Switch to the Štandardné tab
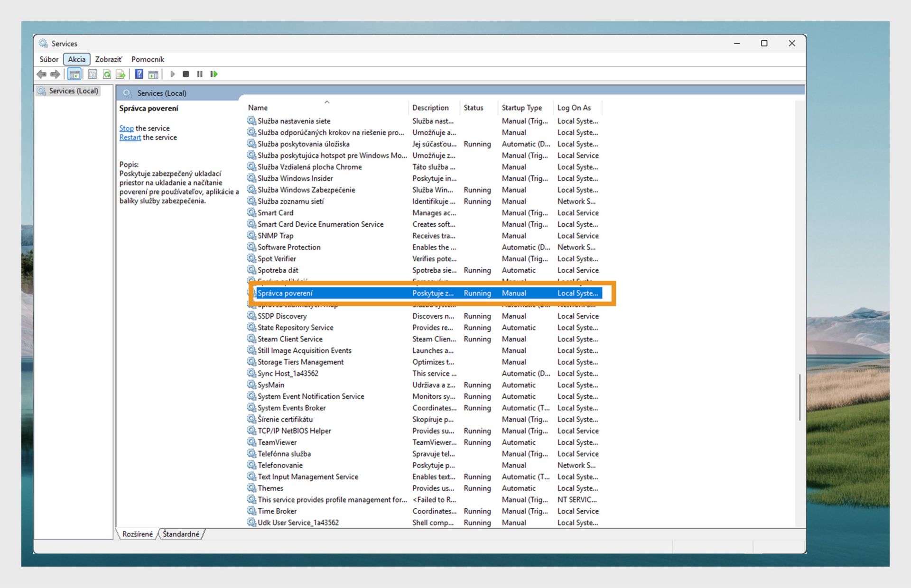Viewport: 911px width, 588px height. [181, 534]
